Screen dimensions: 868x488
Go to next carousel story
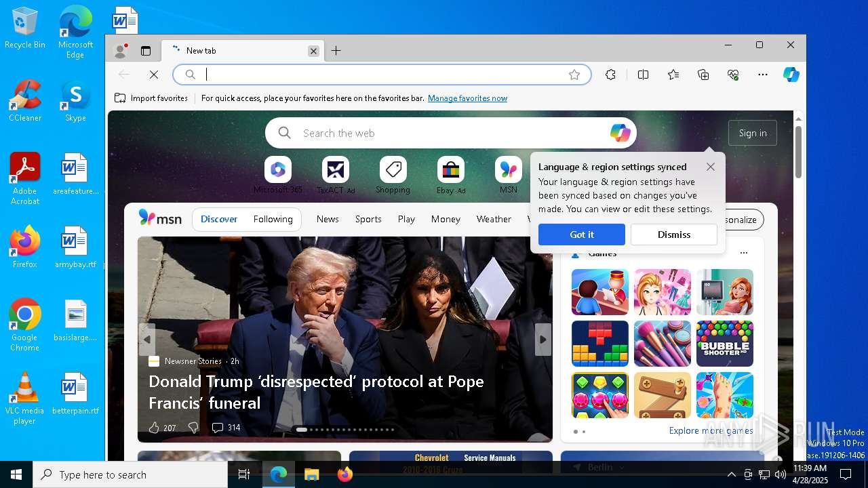[x=542, y=340]
